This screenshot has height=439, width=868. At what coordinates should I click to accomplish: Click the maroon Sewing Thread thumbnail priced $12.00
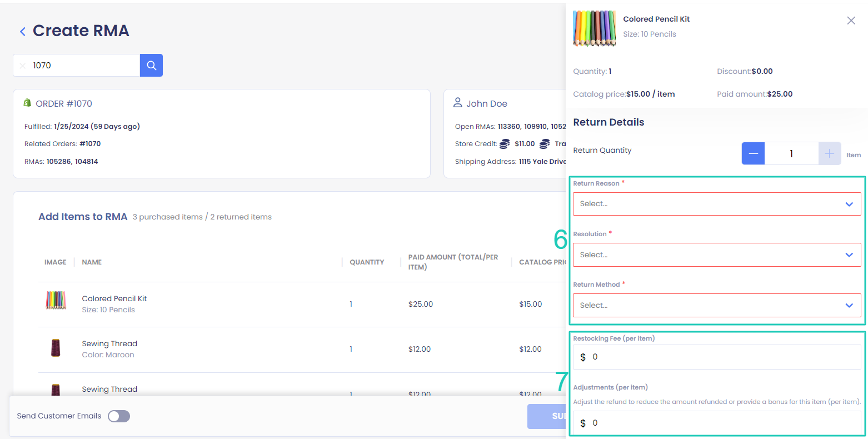[56, 348]
